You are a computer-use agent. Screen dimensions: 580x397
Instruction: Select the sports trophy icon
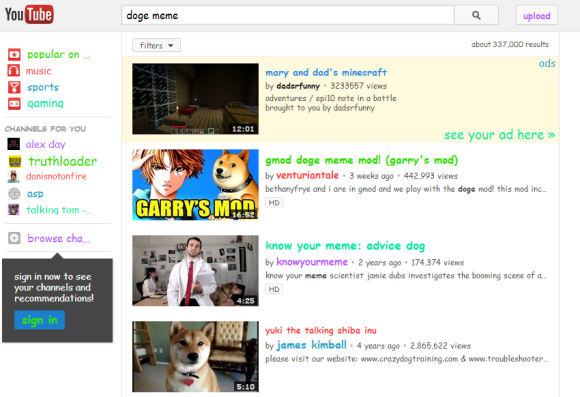14,87
